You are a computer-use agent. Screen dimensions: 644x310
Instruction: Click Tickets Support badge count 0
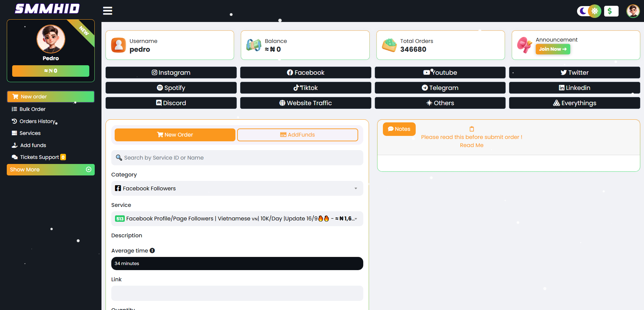pos(63,157)
